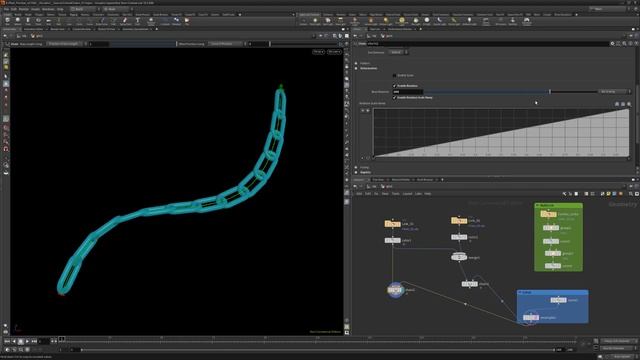Open the parameter pane gear menu
Image resolution: width=640 pixels, height=360 pixels.
point(612,43)
